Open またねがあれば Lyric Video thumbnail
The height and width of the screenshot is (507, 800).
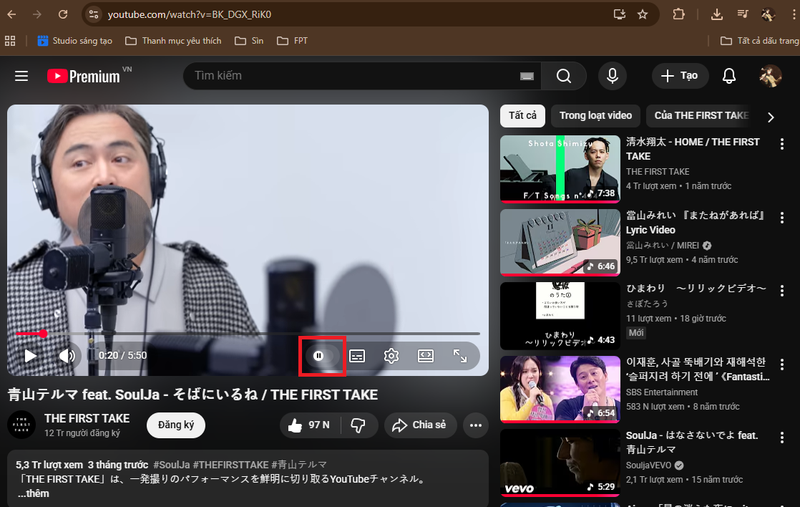pyautogui.click(x=560, y=243)
